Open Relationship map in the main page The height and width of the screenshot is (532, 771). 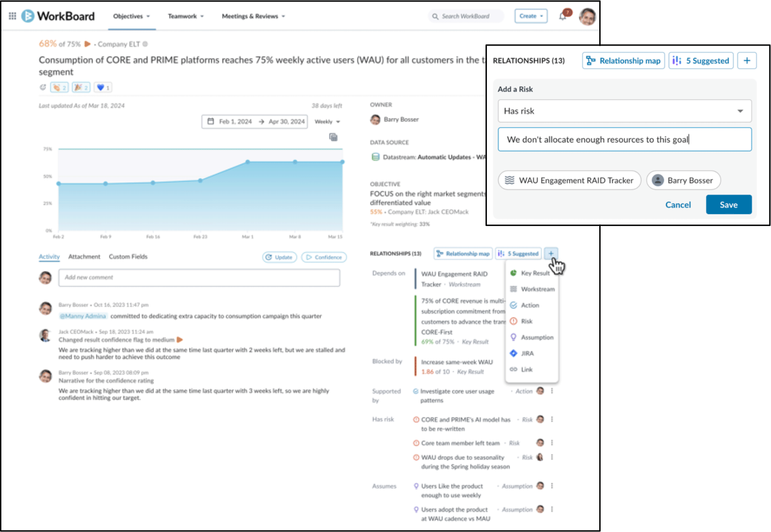point(463,254)
